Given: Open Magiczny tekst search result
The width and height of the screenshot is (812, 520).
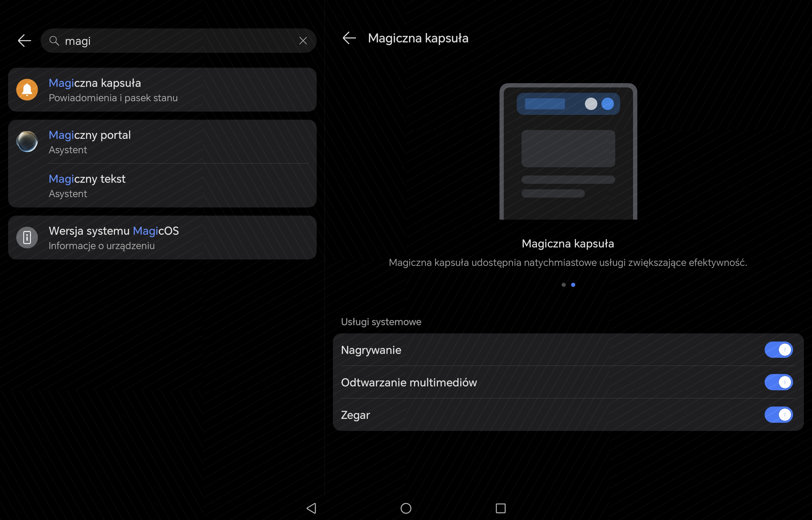Looking at the screenshot, I should pos(162,186).
